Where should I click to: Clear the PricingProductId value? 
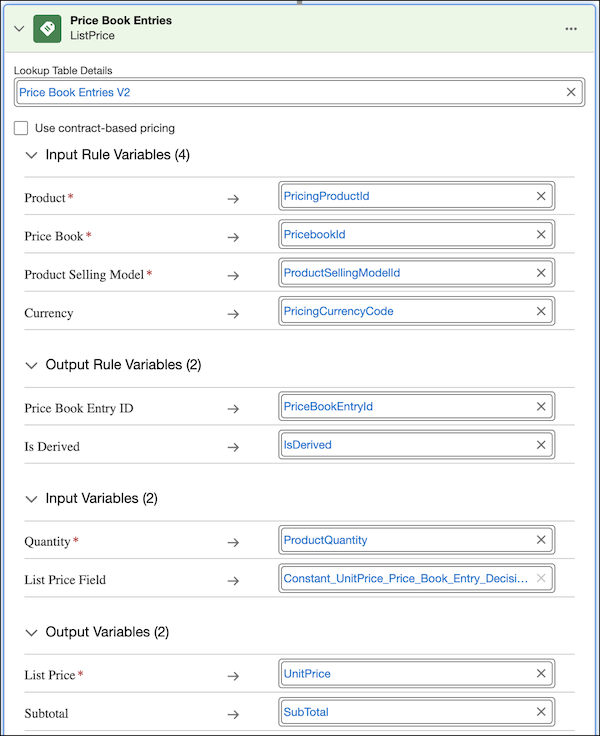tap(541, 196)
